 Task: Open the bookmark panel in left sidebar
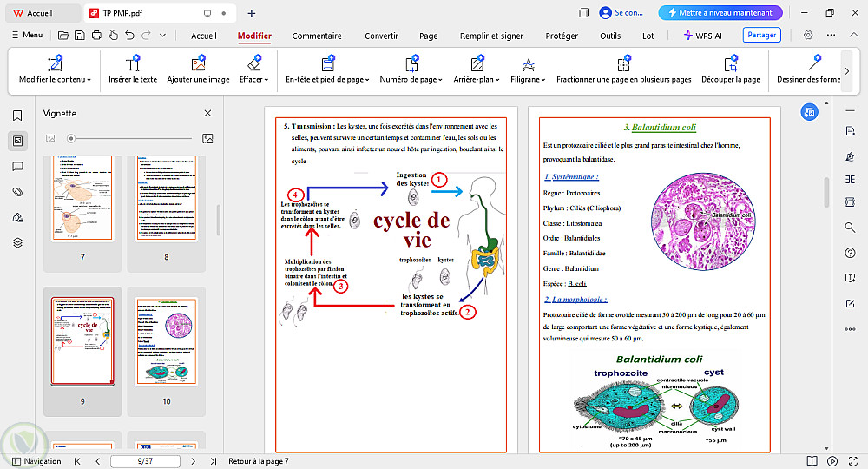pyautogui.click(x=17, y=116)
